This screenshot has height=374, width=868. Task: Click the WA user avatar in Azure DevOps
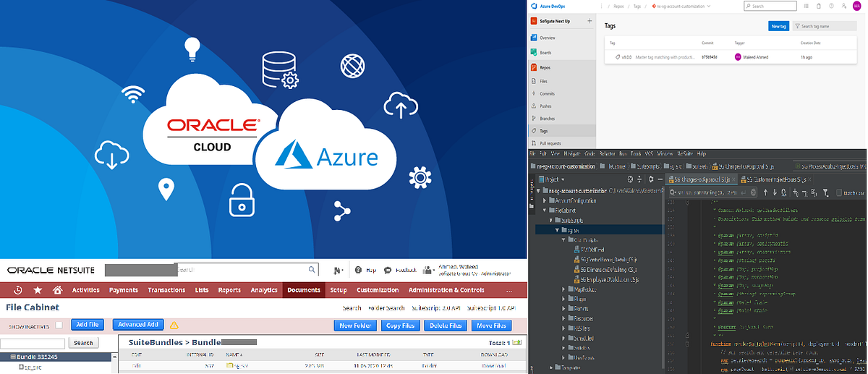click(x=858, y=6)
